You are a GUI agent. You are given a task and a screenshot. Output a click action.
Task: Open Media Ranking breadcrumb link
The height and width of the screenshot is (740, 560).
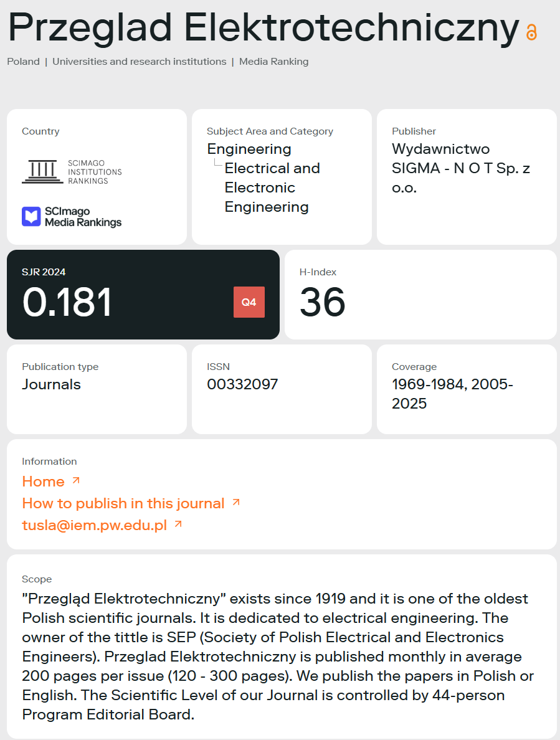274,62
